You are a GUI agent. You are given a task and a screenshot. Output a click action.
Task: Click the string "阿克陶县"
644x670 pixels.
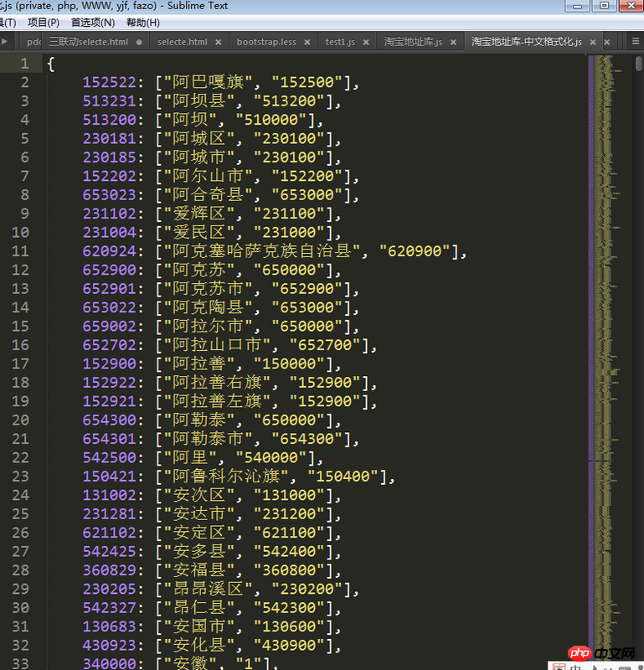click(x=209, y=307)
